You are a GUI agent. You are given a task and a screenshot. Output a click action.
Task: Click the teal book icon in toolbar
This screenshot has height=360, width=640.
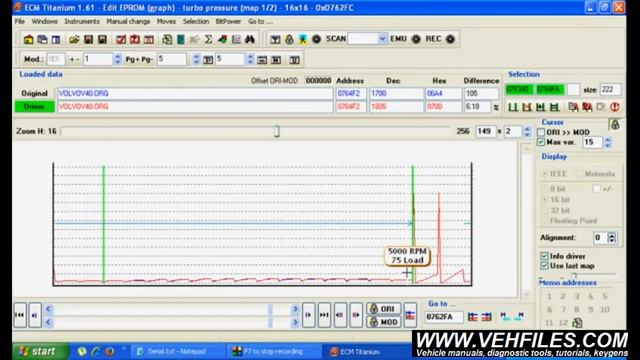pyautogui.click(x=181, y=39)
